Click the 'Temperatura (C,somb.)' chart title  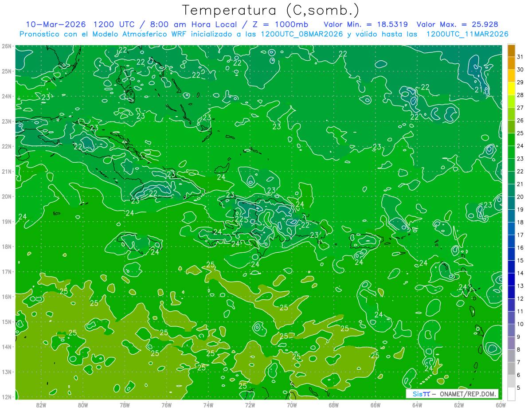point(270,10)
